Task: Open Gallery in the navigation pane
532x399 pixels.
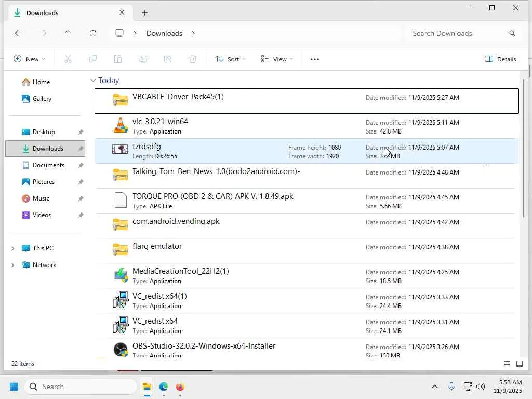Action: click(x=42, y=99)
